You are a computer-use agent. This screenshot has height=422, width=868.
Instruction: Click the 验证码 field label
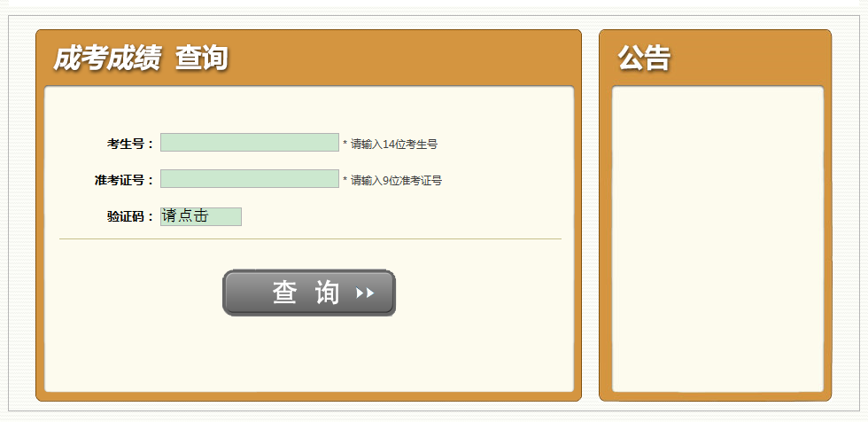click(130, 217)
